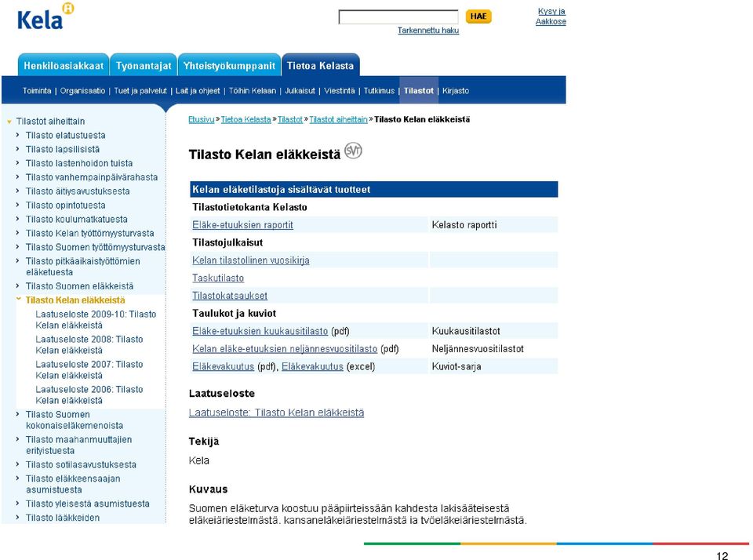Viewport: 753px width, 560px height.
Task: Open Laatuseloste: Tilasto Kelan eläkkeistä link
Action: click(276, 413)
